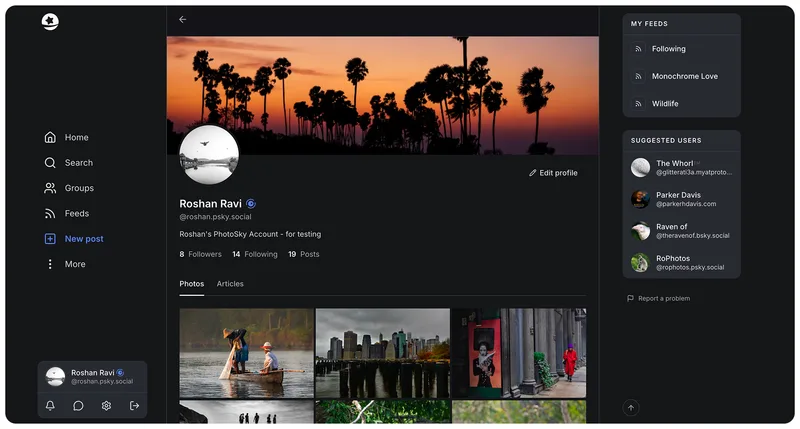The height and width of the screenshot is (429, 800).
Task: Click the round profile avatar picture
Action: point(209,155)
